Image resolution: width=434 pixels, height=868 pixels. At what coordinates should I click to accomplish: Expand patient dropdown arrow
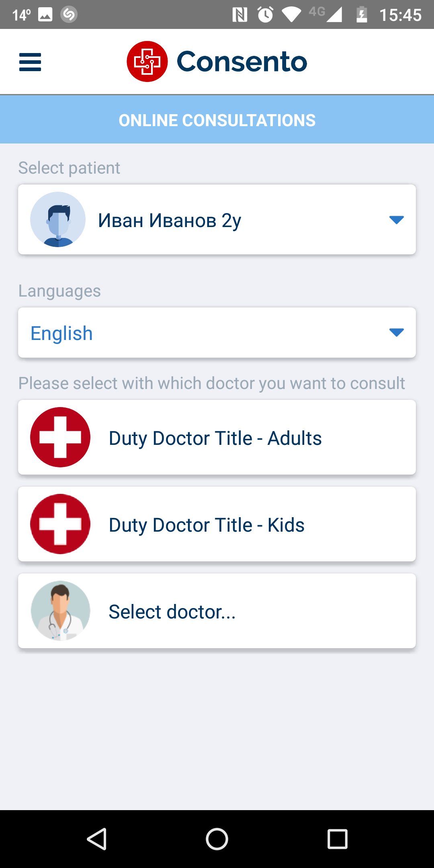(x=396, y=220)
